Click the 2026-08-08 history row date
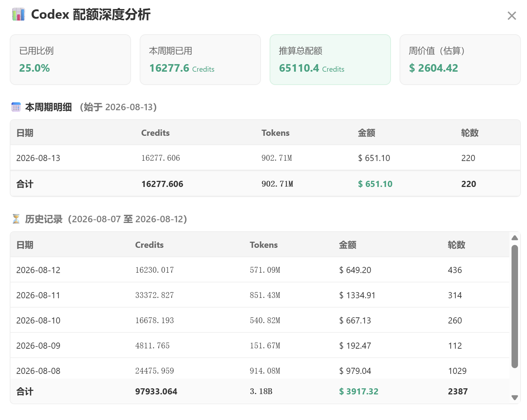Viewport: 527px width, 420px height. point(38,371)
